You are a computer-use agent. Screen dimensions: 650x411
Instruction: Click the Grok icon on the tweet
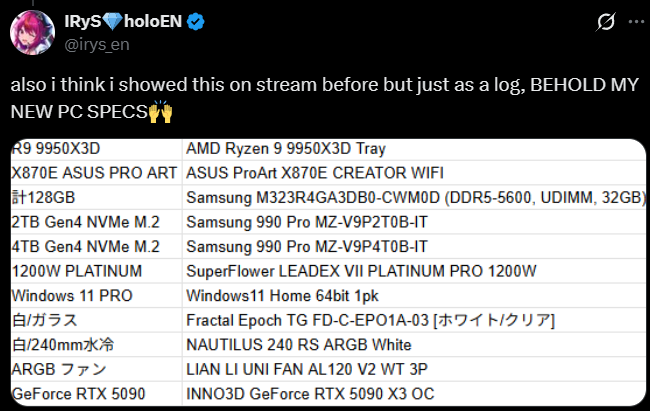click(x=605, y=20)
